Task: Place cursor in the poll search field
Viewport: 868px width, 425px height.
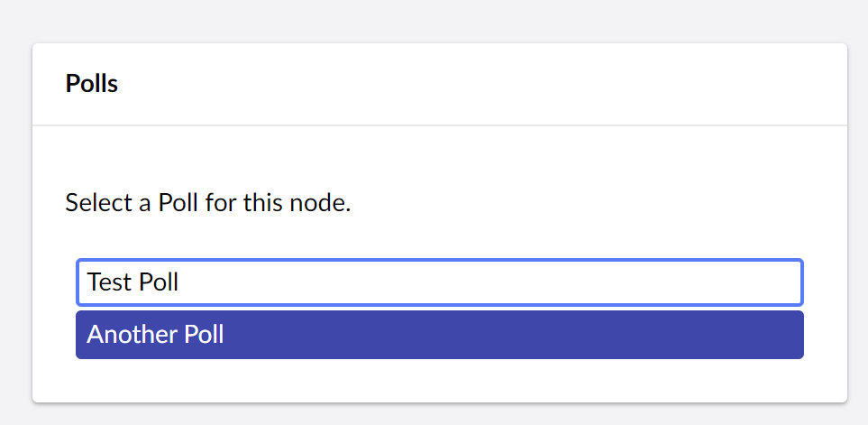Action: tap(439, 282)
